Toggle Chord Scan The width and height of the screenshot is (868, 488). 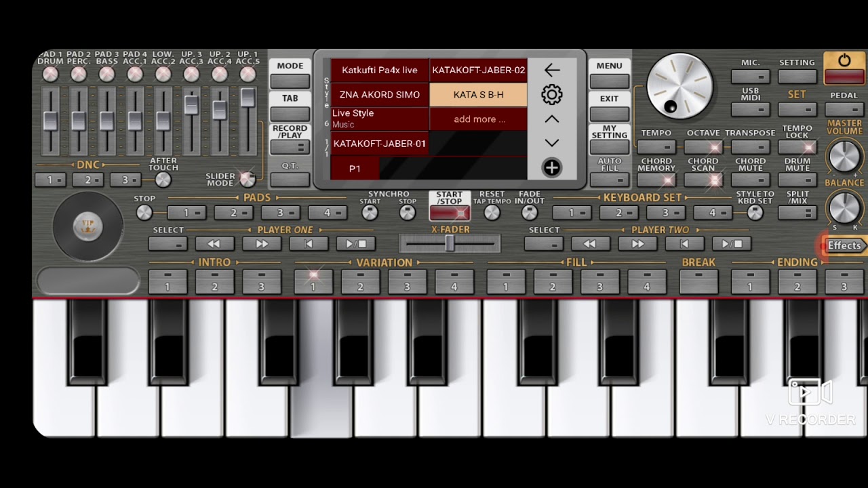pos(703,180)
